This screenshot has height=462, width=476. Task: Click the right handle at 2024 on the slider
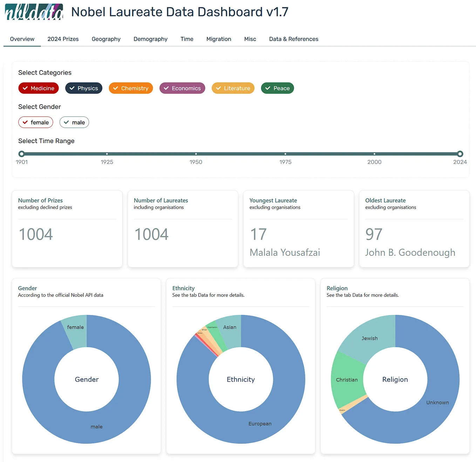tap(460, 154)
